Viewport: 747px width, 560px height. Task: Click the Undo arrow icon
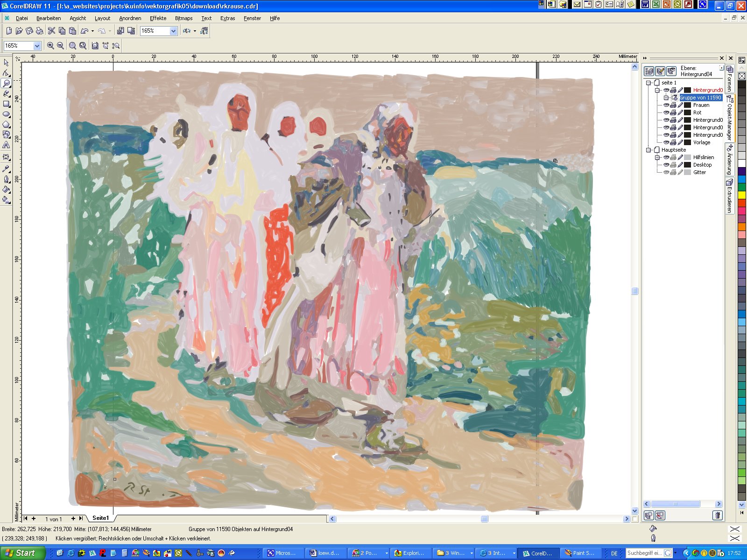click(85, 31)
